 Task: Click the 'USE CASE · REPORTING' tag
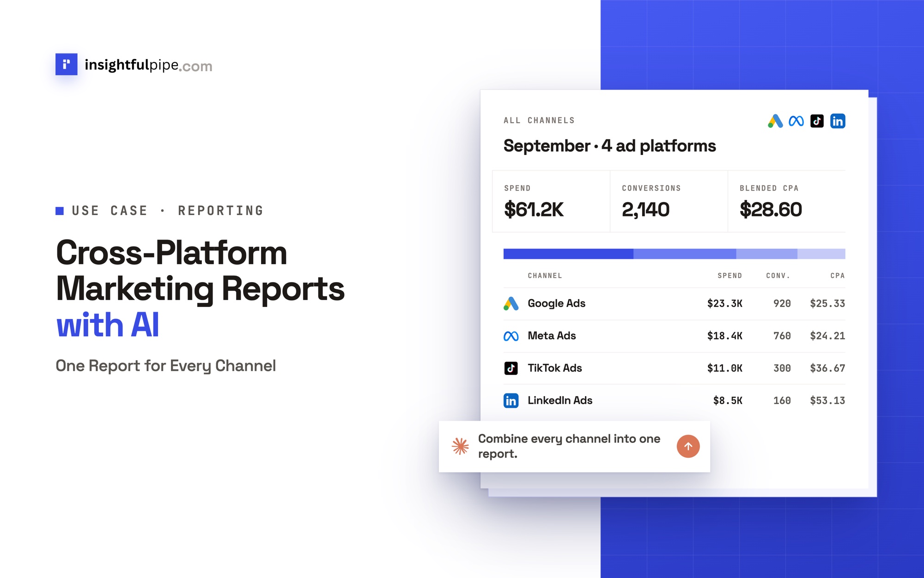coord(159,211)
